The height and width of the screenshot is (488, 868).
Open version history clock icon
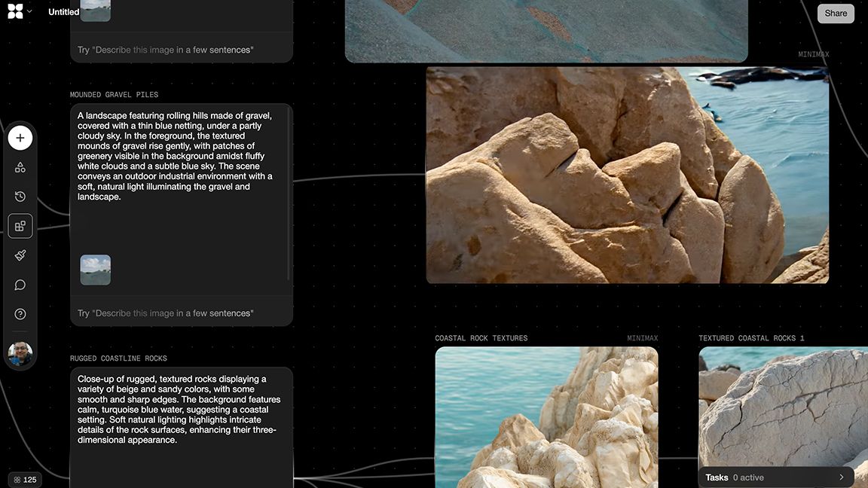[20, 196]
